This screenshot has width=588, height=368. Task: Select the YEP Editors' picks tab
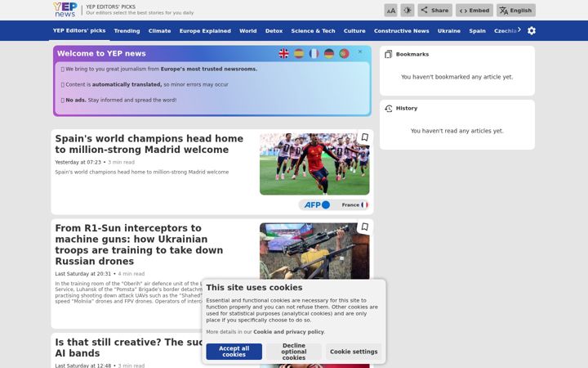[x=79, y=31]
